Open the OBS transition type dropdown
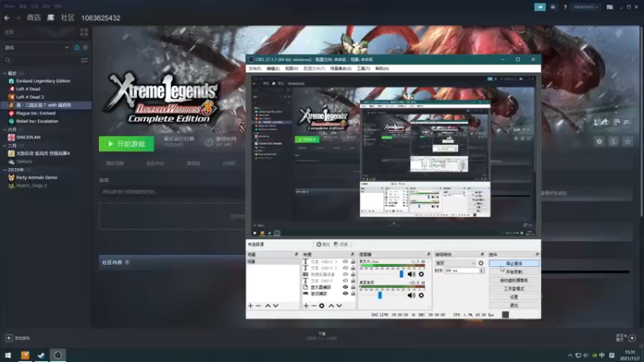 coord(455,263)
